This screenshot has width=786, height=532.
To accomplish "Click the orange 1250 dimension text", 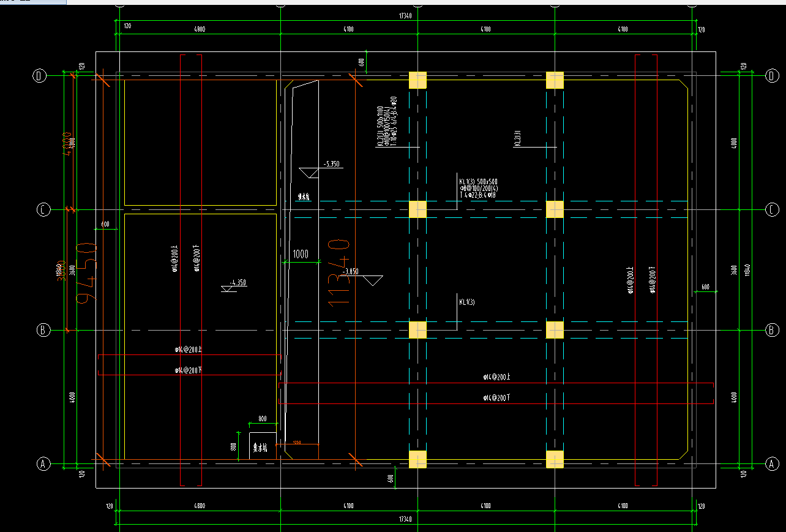I will (298, 442).
